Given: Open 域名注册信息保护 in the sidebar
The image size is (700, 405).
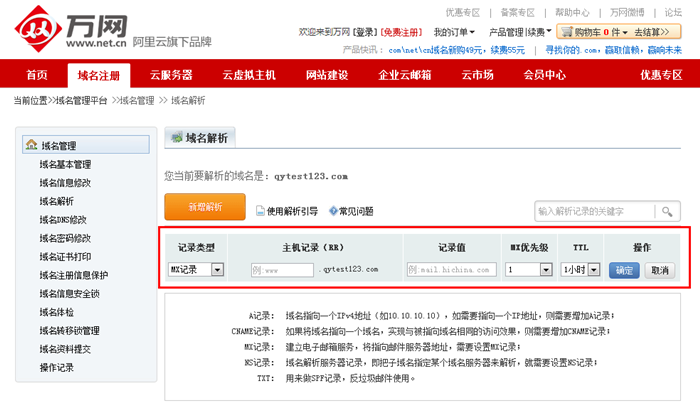Looking at the screenshot, I should click(74, 275).
